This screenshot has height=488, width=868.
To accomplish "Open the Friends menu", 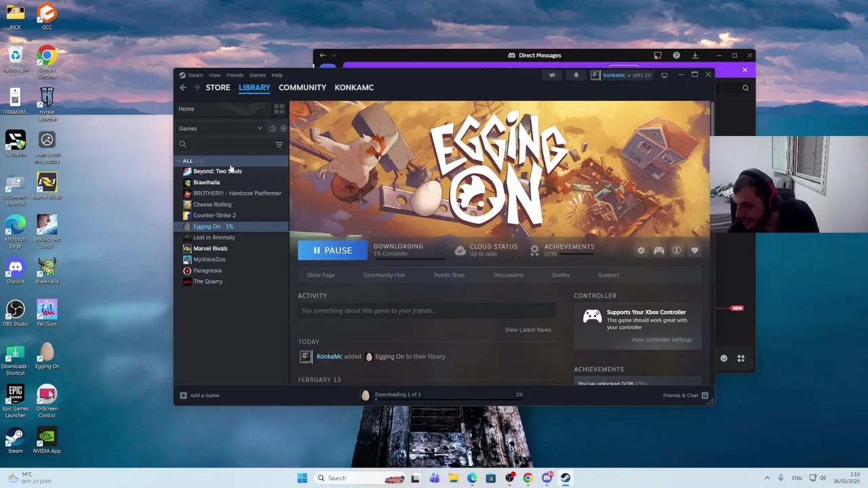I will pos(235,75).
